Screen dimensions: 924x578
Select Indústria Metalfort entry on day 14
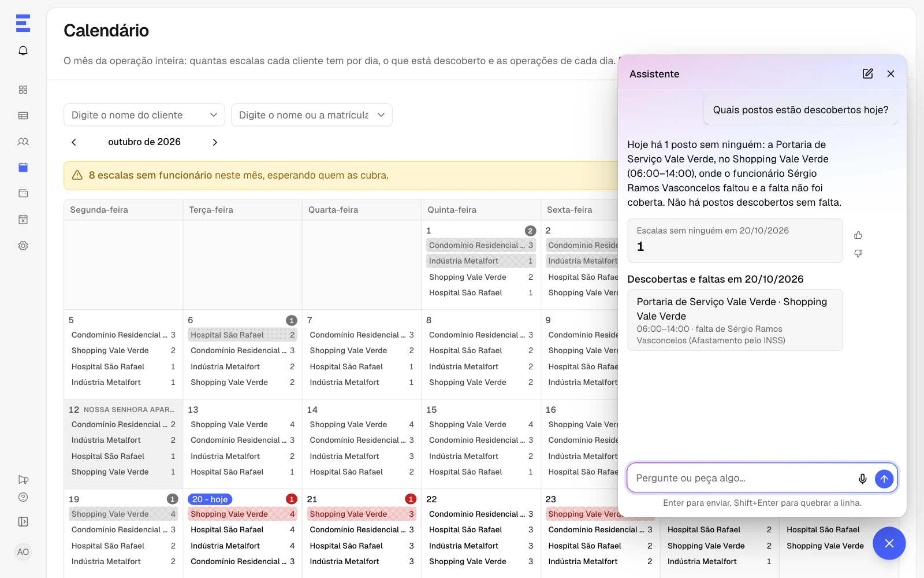click(x=362, y=456)
